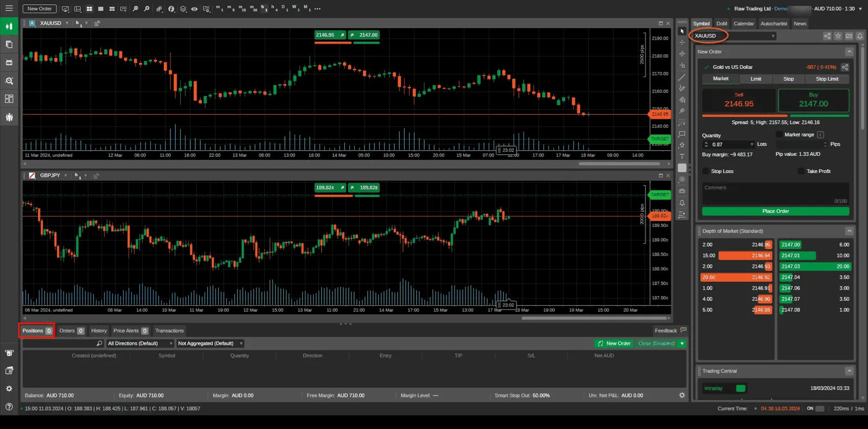Open the Transactions tab
868x429 pixels.
[169, 331]
